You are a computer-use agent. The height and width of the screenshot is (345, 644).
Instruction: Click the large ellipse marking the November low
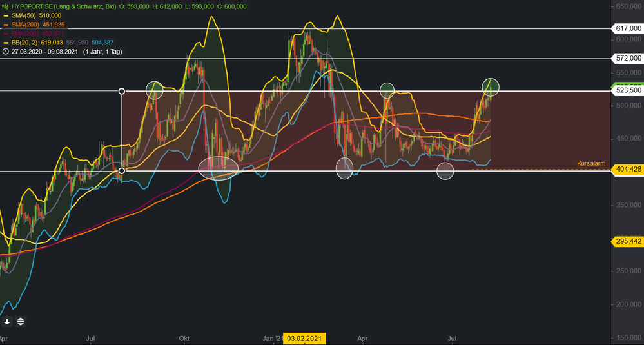[x=219, y=168]
